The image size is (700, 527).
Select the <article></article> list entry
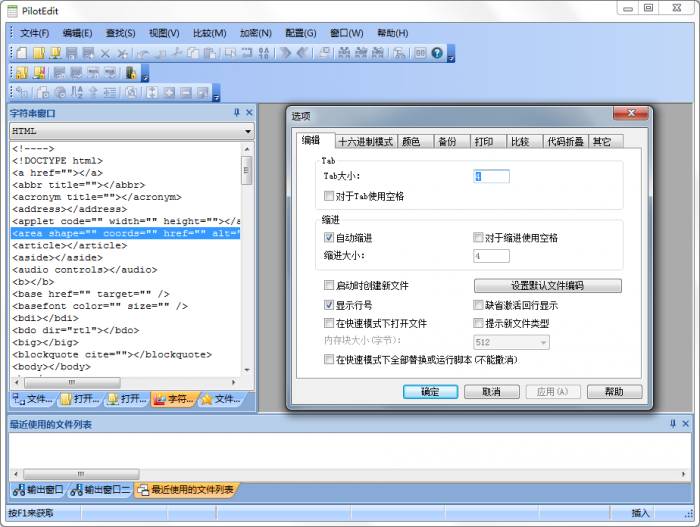(x=126, y=245)
